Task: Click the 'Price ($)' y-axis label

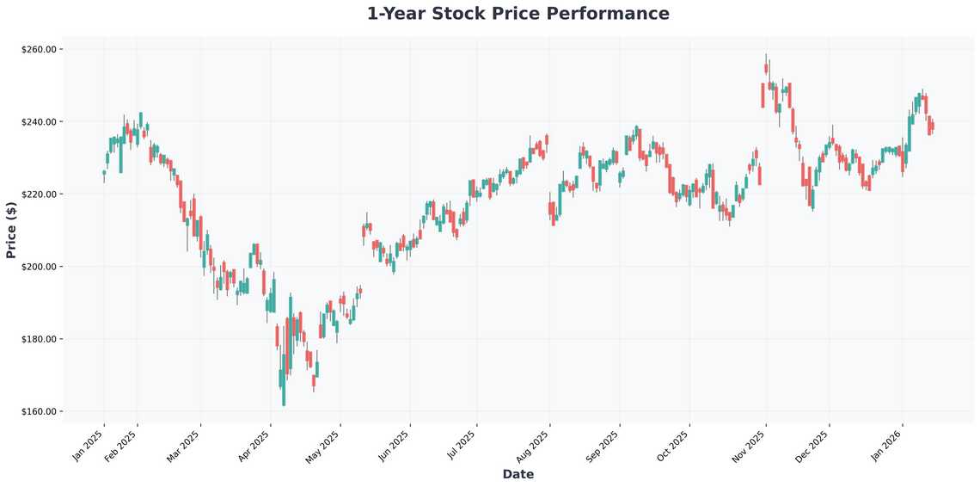Action: click(11, 231)
